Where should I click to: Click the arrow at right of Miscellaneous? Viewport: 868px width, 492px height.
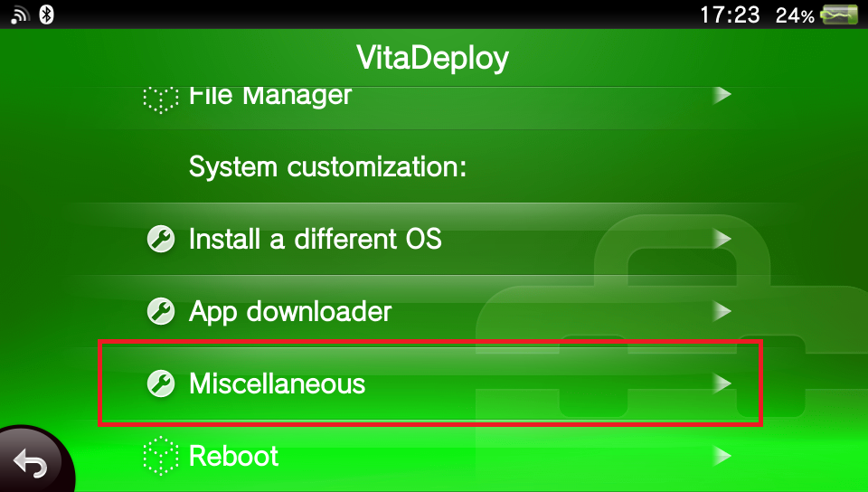coord(721,383)
